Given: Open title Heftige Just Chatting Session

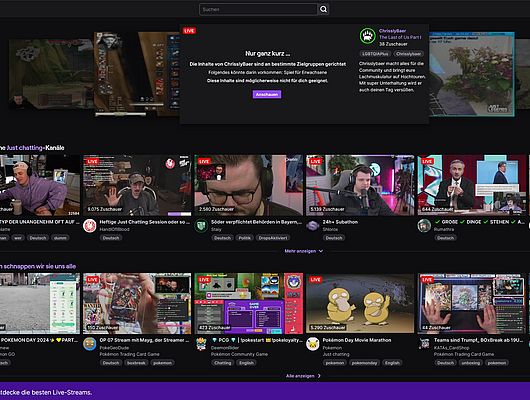Looking at the screenshot, I should (x=145, y=222).
